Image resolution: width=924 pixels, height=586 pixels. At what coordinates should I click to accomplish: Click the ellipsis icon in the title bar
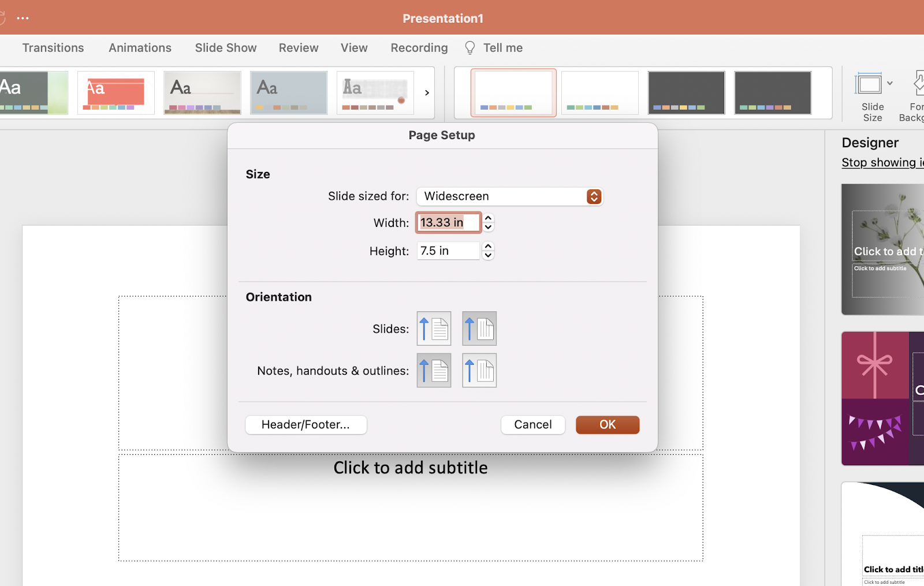(23, 18)
